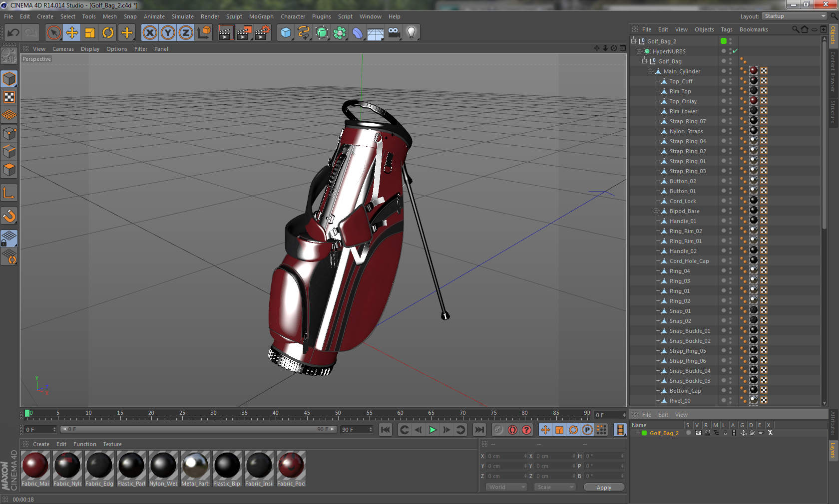Expand the Bipod_Base object

click(x=656, y=211)
